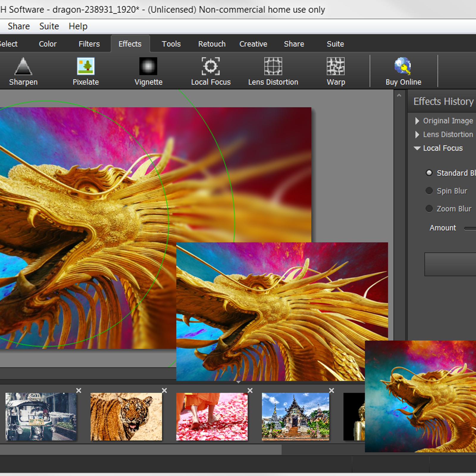The image size is (476, 476).
Task: Close the temple thumbnail
Action: pos(331,390)
